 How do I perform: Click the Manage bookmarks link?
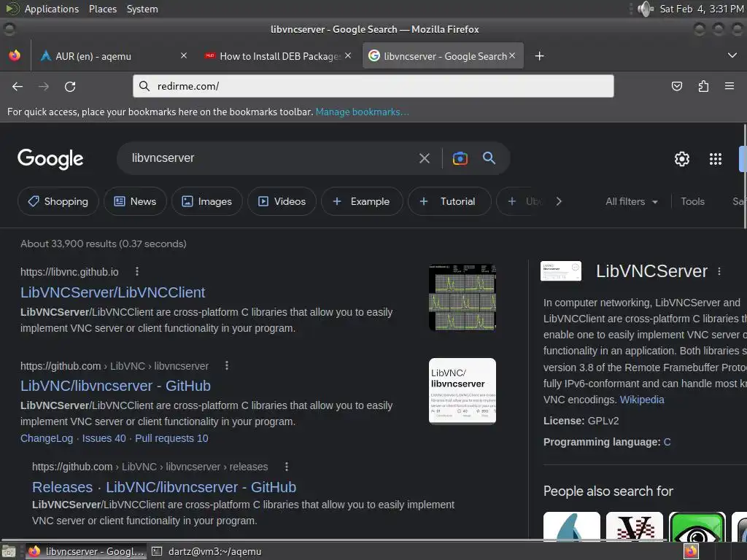click(x=362, y=112)
